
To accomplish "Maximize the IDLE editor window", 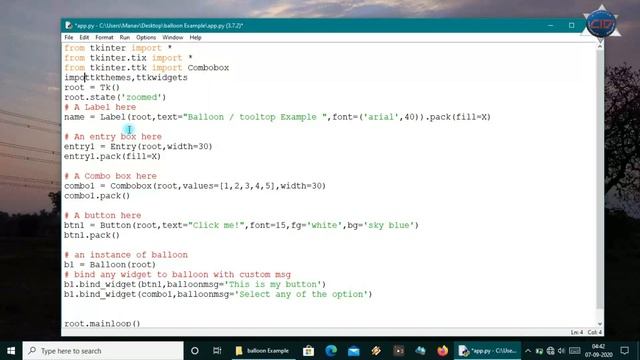I will (x=571, y=25).
